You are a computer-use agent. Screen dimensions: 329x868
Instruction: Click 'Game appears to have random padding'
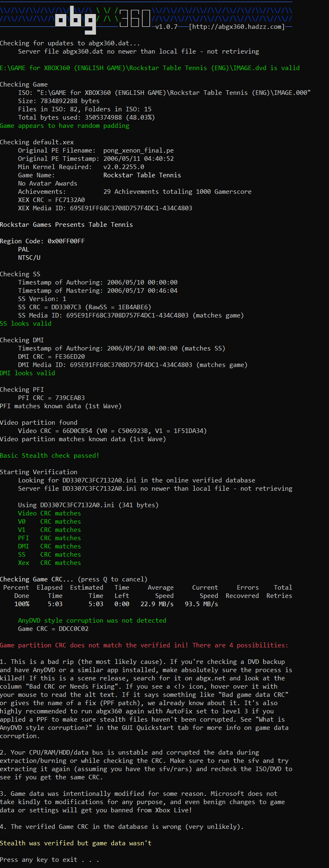pyautogui.click(x=65, y=126)
